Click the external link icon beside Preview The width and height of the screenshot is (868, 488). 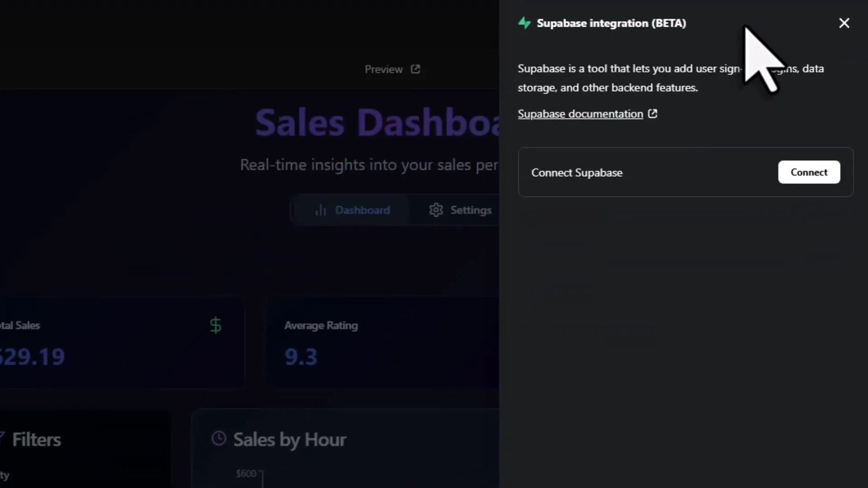coord(415,69)
